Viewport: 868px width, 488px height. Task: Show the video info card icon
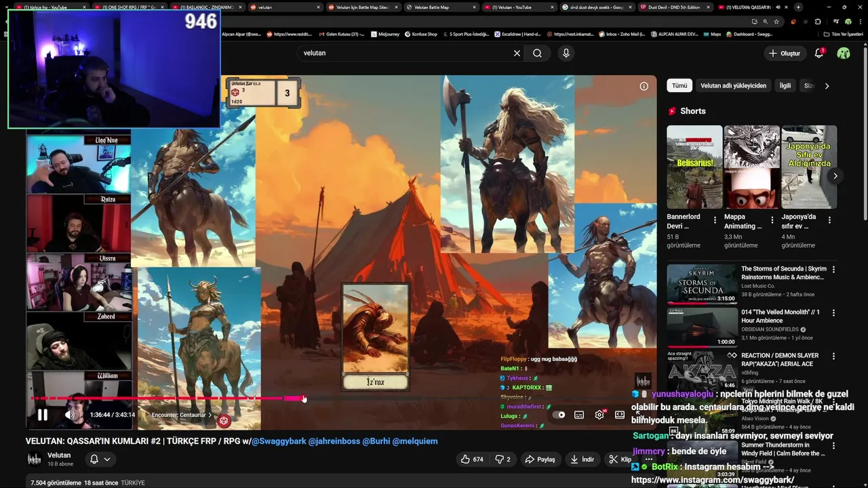click(x=644, y=86)
